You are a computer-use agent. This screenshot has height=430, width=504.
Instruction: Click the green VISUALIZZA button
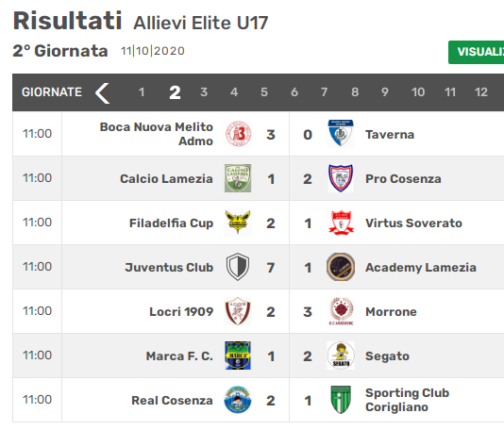point(477,52)
